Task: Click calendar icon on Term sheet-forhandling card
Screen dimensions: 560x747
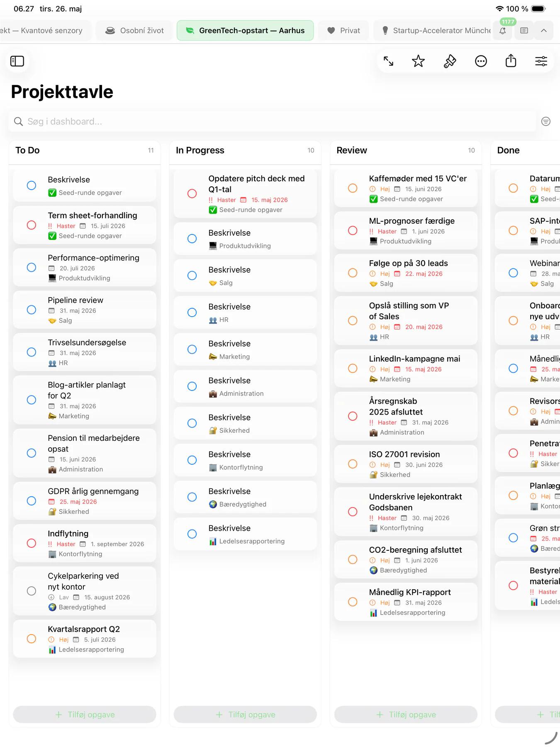Action: click(x=83, y=226)
